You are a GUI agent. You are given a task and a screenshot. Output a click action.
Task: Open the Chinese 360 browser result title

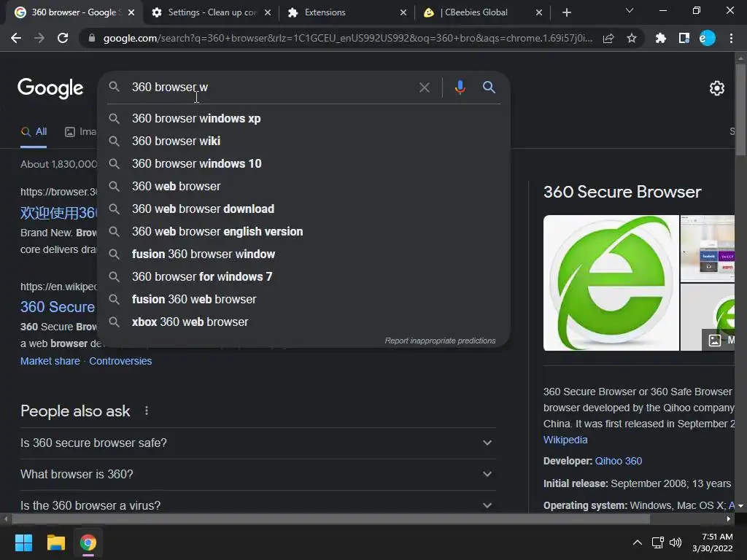coord(58,212)
